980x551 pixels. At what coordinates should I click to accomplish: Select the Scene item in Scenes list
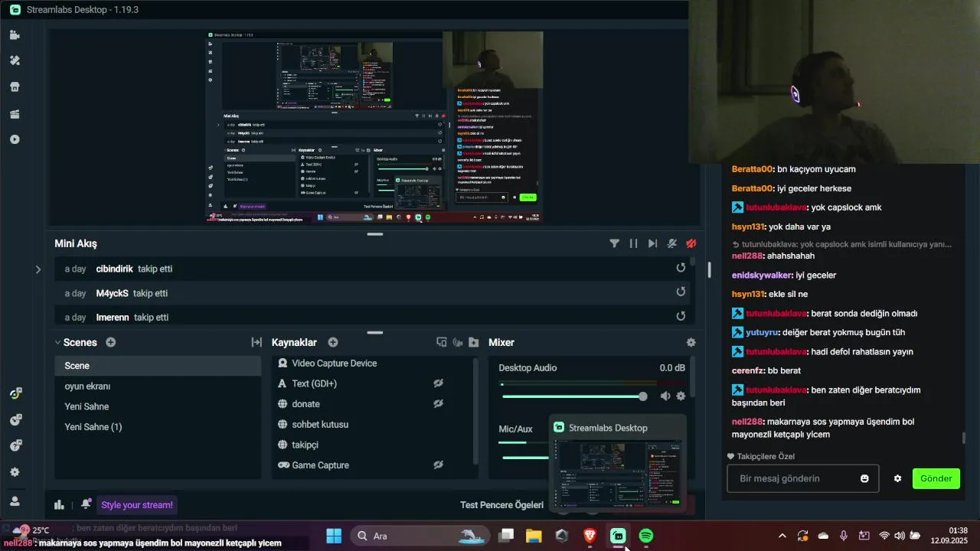coord(158,366)
